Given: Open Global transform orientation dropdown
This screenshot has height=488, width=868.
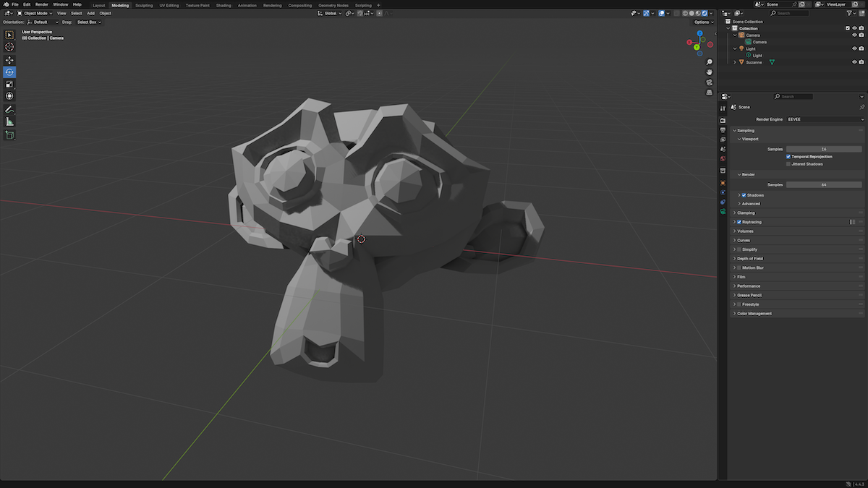Looking at the screenshot, I should (x=329, y=13).
